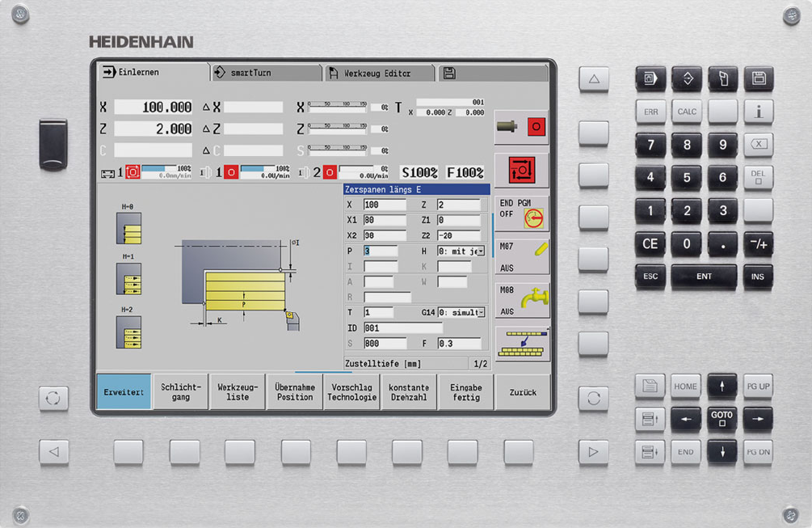Screen dimensions: 812x528
Task: Click the spindle 2 red stop indicator
Action: [330, 171]
